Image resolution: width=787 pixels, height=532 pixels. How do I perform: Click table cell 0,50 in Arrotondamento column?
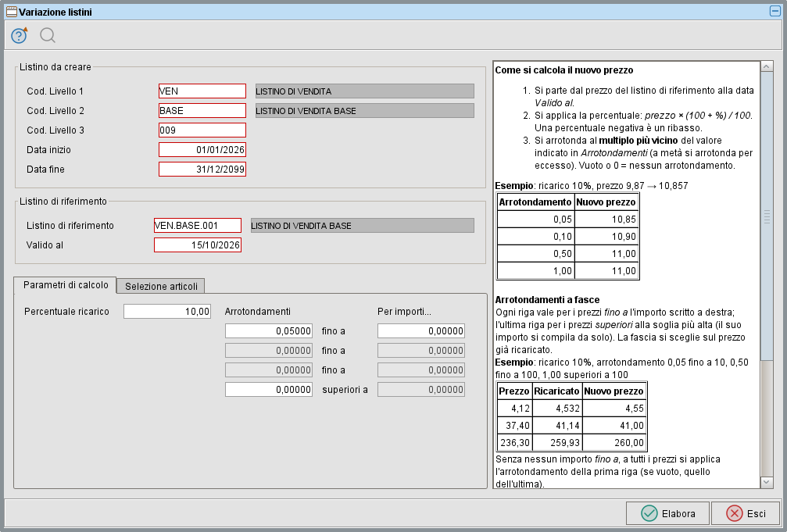(535, 253)
